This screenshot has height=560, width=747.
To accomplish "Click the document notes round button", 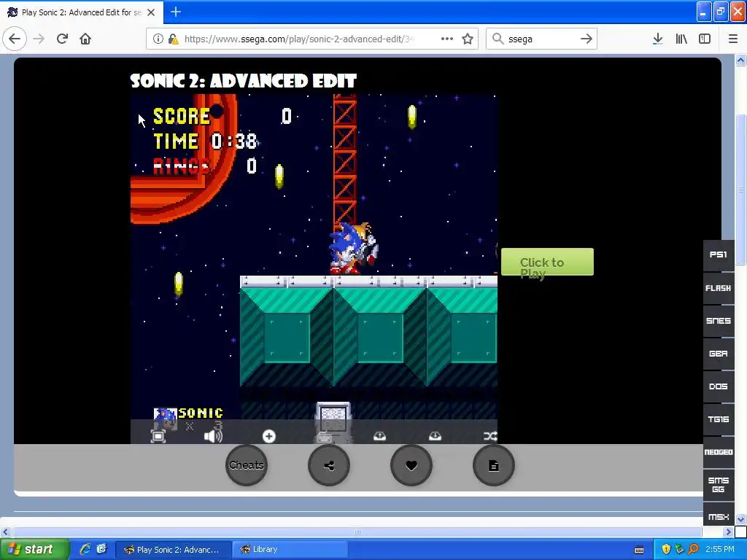I will (494, 465).
